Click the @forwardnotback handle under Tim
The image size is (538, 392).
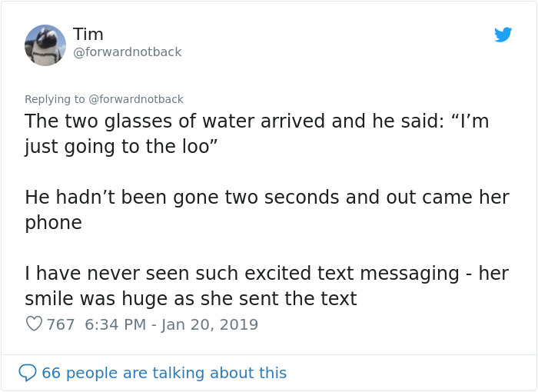pyautogui.click(x=127, y=52)
